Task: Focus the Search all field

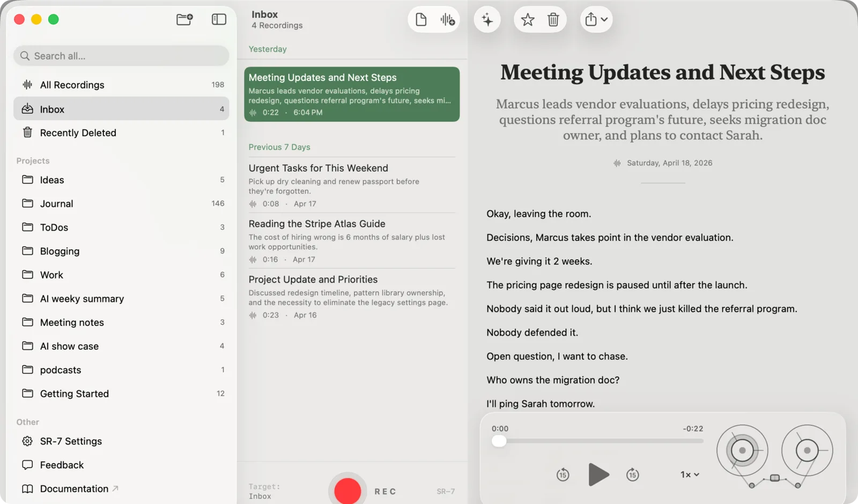Action: (121, 56)
